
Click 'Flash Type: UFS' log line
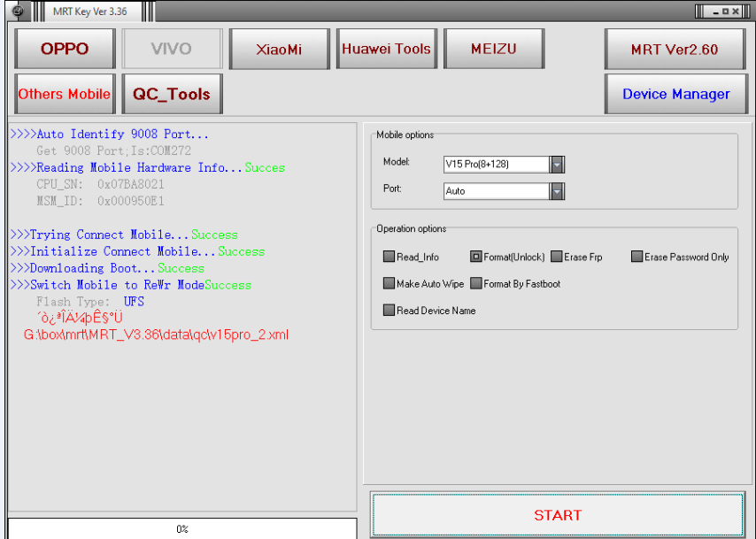coord(90,302)
